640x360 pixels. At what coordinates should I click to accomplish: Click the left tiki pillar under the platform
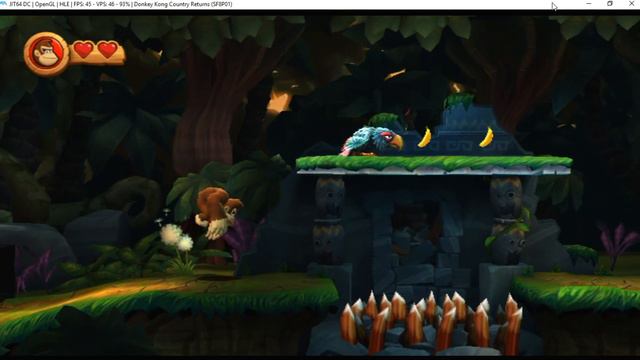click(329, 220)
